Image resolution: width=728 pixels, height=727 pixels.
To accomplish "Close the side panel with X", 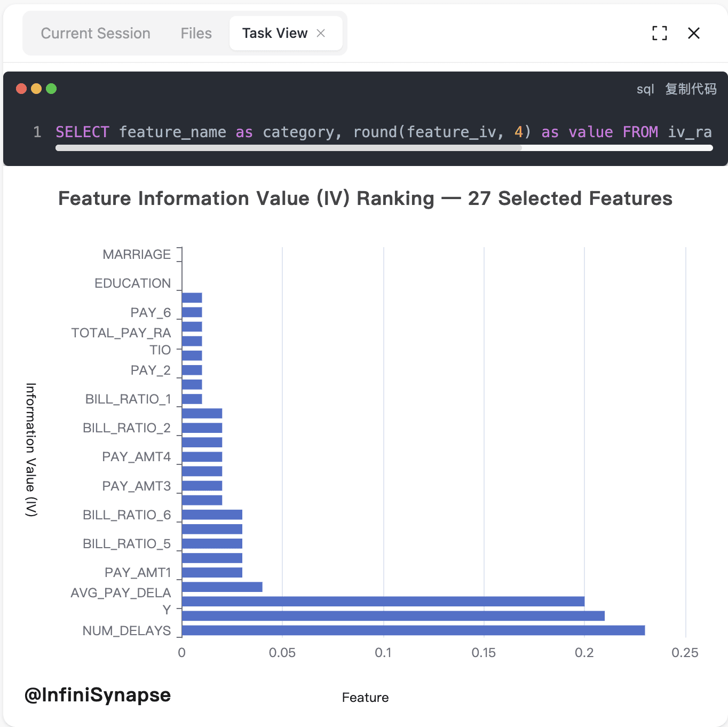I will 694,33.
